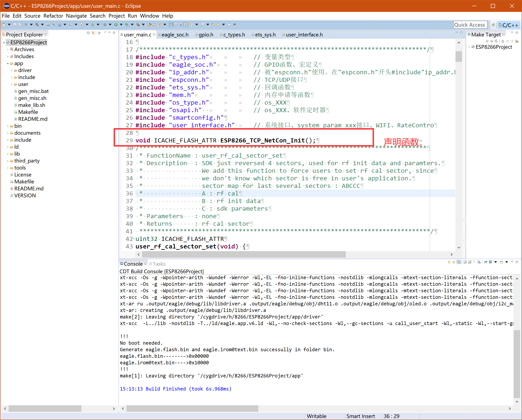522x420 pixels.
Task: Click the New file toolbar icon
Action: (x=4, y=25)
